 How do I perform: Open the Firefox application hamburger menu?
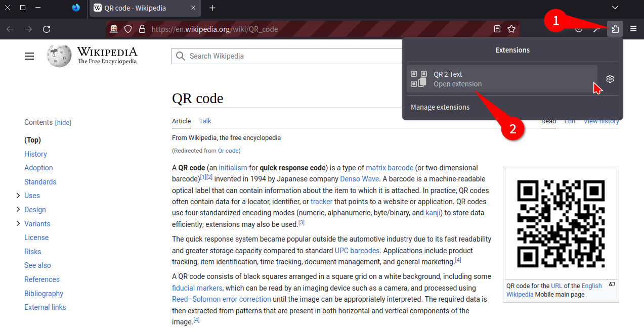coord(633,29)
